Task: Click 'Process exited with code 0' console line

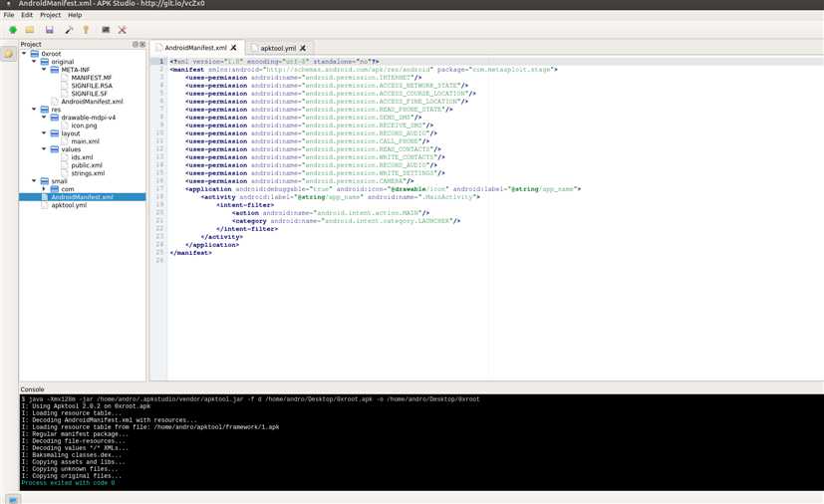Action: (x=68, y=482)
